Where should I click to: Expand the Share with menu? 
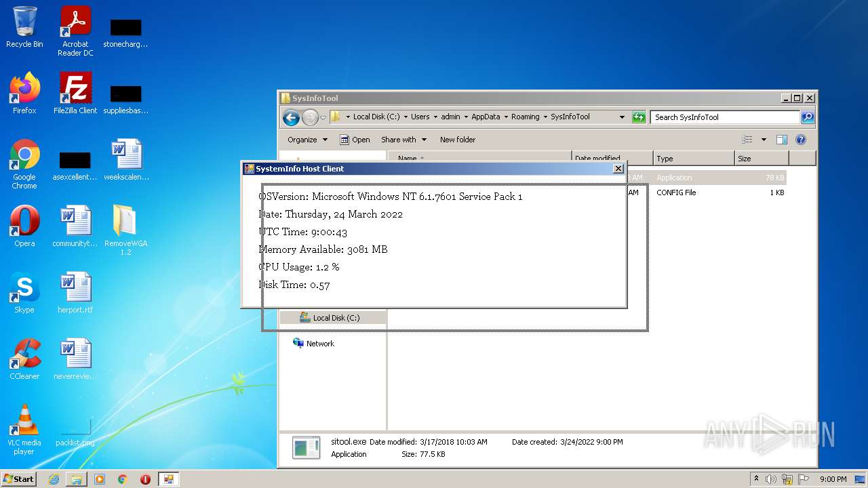coord(404,140)
